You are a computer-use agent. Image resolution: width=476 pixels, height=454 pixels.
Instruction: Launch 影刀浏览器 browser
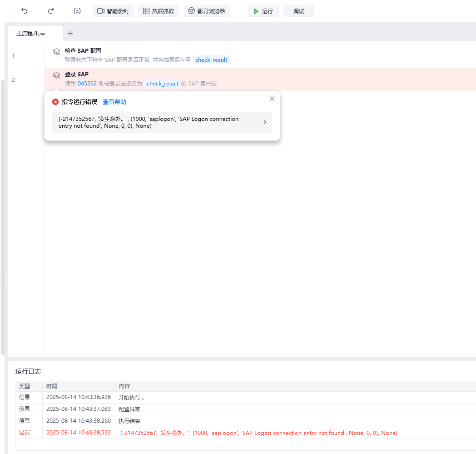[206, 11]
